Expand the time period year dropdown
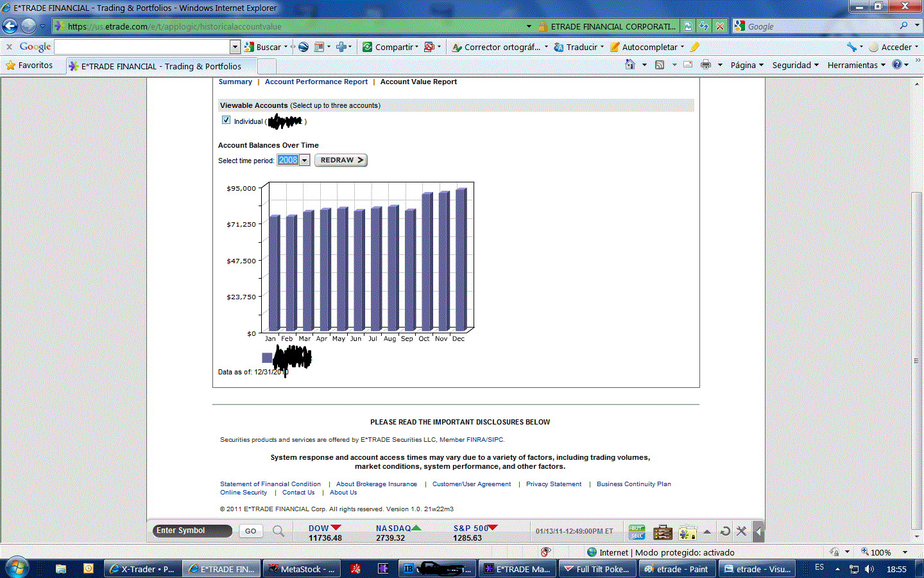The width and height of the screenshot is (924, 578). coord(304,161)
